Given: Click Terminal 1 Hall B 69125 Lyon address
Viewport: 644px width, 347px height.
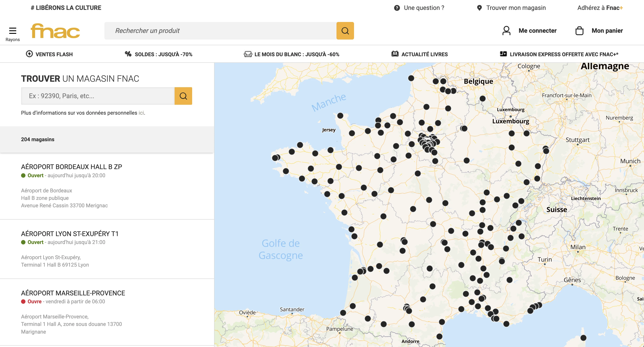Looking at the screenshot, I should point(55,265).
